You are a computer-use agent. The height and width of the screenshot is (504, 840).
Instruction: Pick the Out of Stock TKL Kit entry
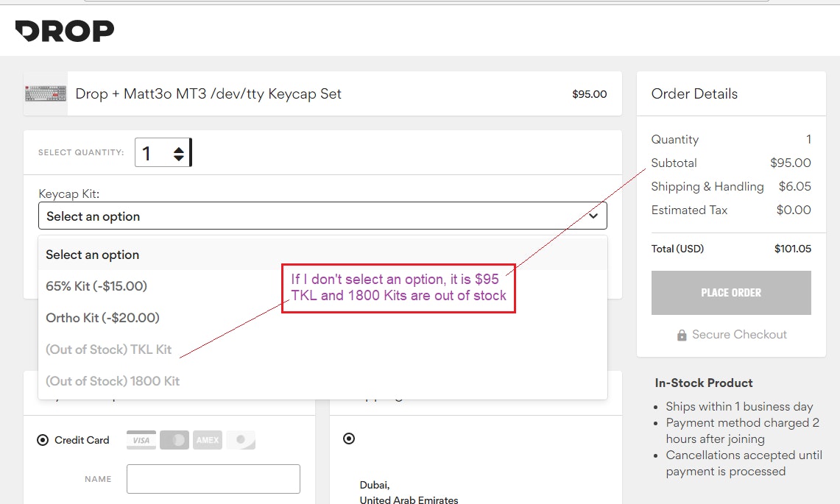click(108, 349)
